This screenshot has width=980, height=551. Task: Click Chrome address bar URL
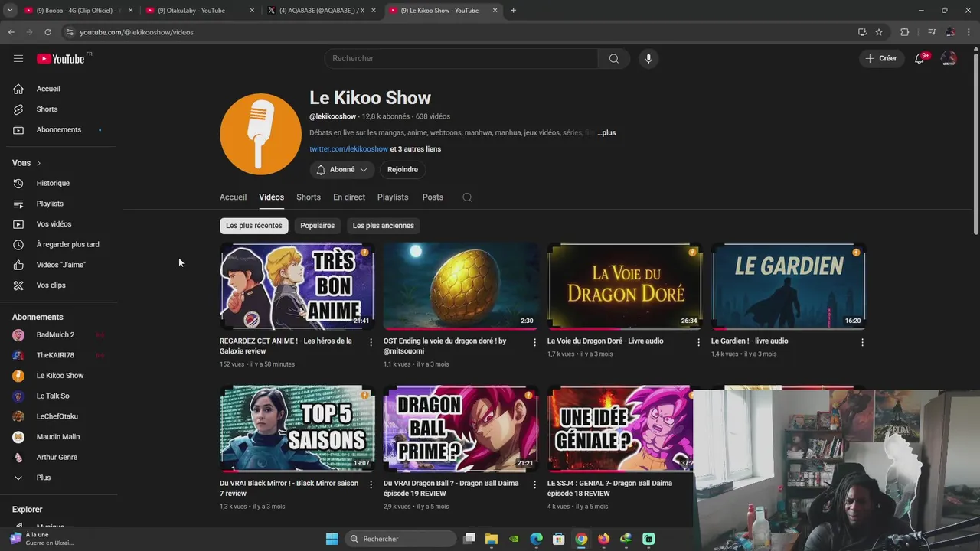click(136, 32)
